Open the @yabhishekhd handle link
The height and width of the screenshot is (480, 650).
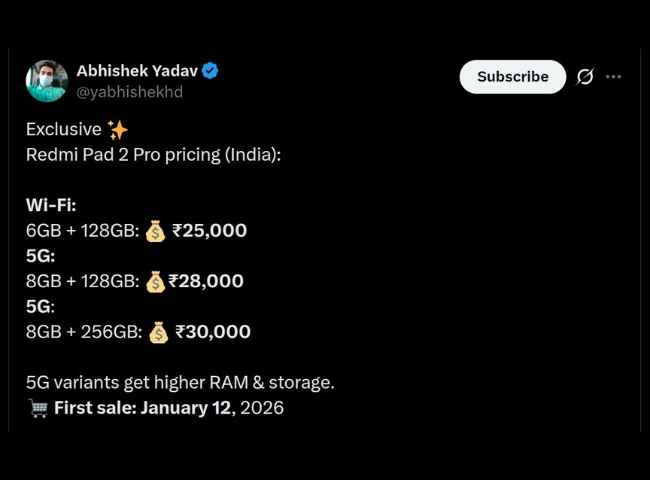[129, 92]
